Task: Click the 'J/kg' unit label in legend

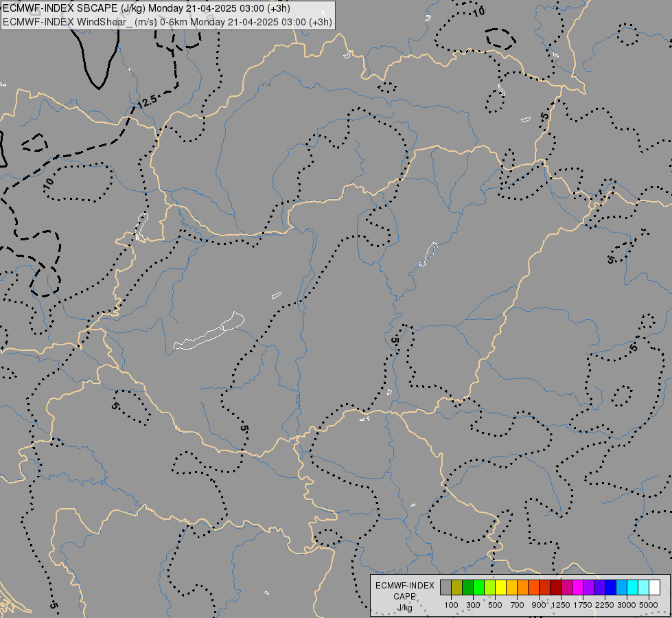Action: click(x=405, y=608)
